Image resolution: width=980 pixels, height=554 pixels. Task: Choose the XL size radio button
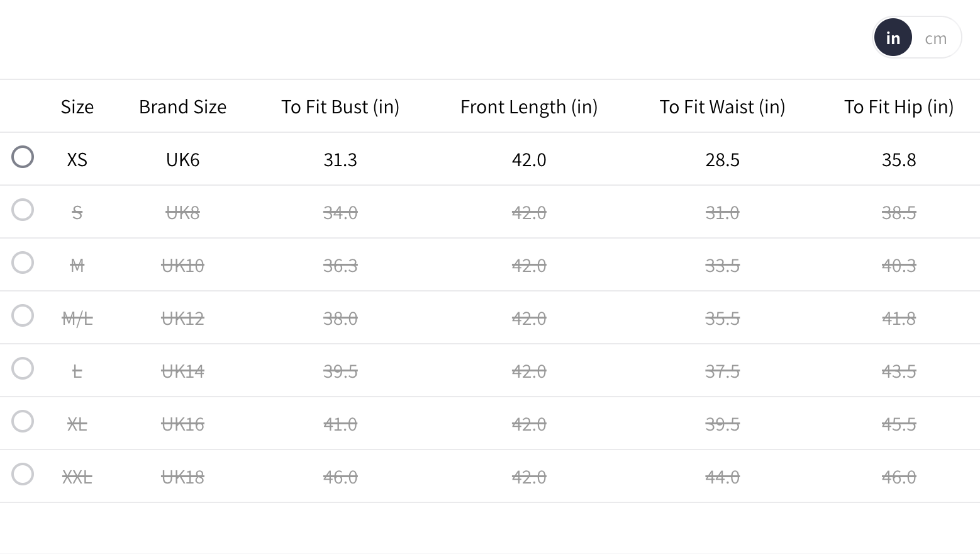point(23,421)
